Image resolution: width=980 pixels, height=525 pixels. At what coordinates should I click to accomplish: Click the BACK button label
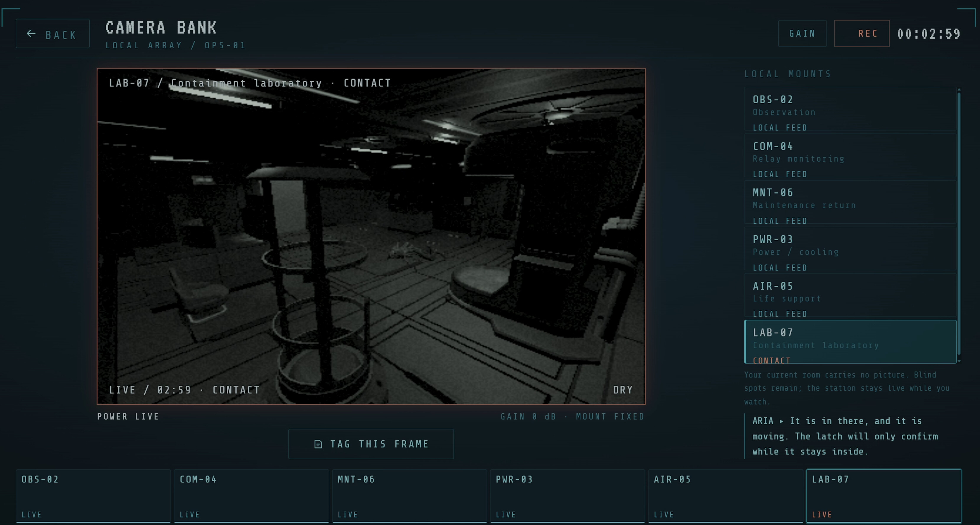click(61, 35)
